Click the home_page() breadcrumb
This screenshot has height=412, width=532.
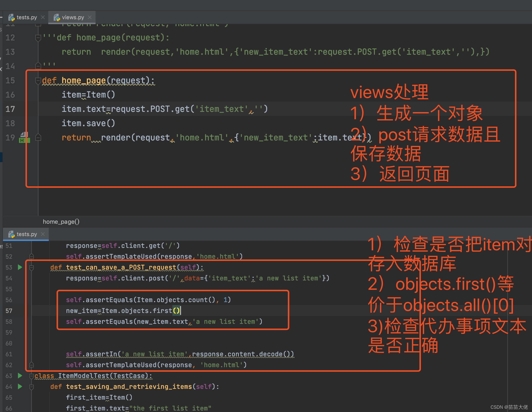(61, 222)
